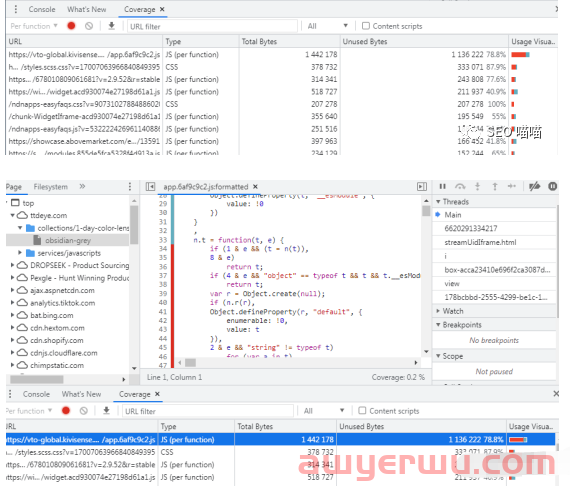574x494 pixels.
Task: Open the Page tab in Sources
Action: 14,187
